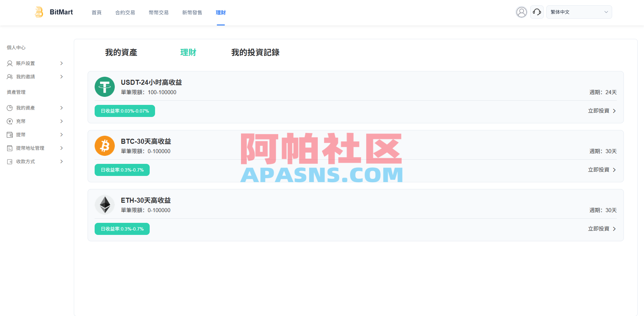Click the 提幣地址管理 list icon
The width and height of the screenshot is (644, 316).
pyautogui.click(x=10, y=148)
